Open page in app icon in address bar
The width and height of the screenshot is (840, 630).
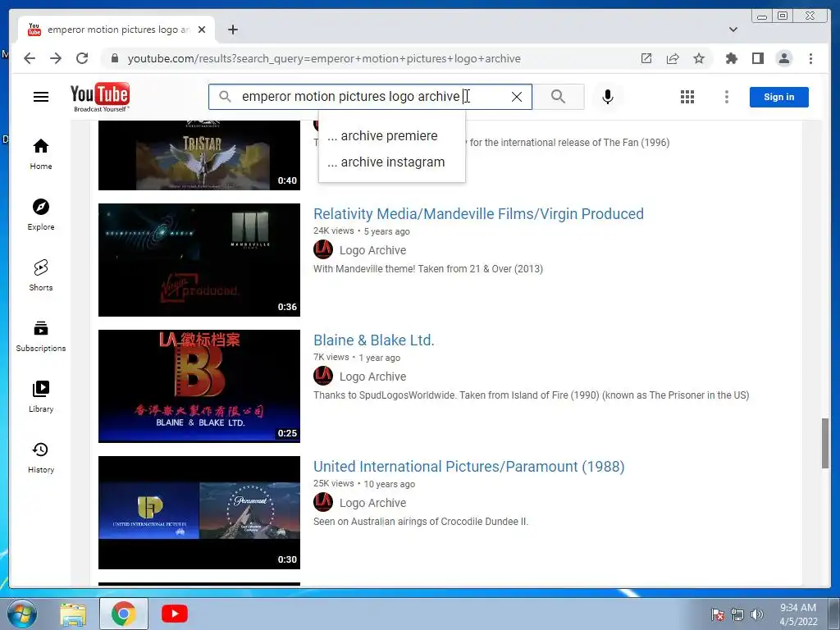click(x=646, y=58)
